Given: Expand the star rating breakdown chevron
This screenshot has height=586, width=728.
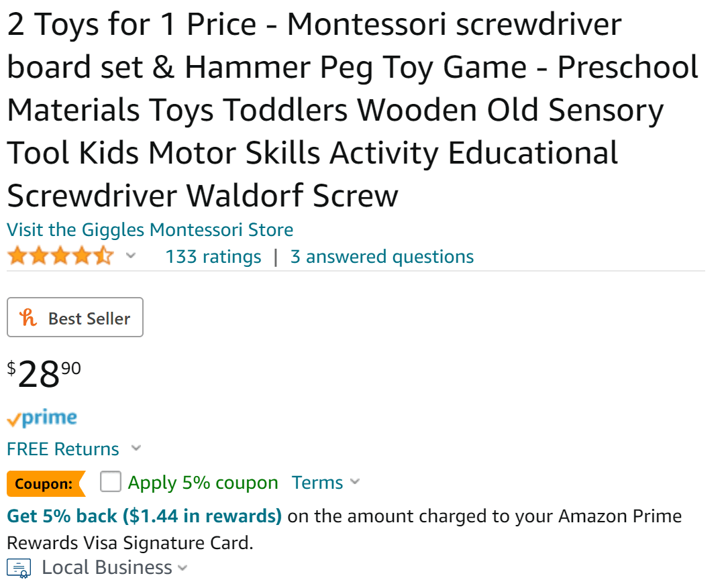Looking at the screenshot, I should [x=131, y=256].
